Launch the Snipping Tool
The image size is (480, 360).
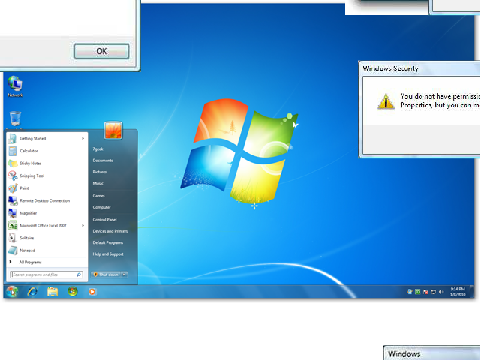[x=47, y=176]
